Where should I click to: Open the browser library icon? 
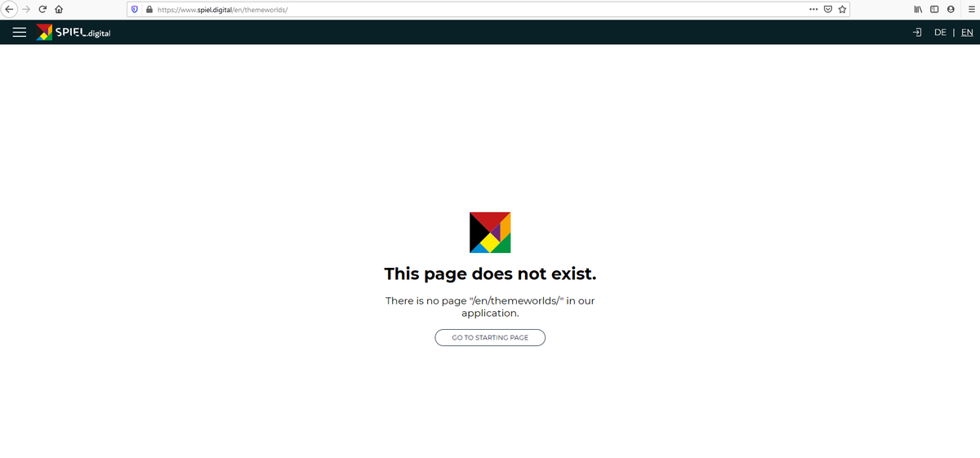tap(919, 10)
